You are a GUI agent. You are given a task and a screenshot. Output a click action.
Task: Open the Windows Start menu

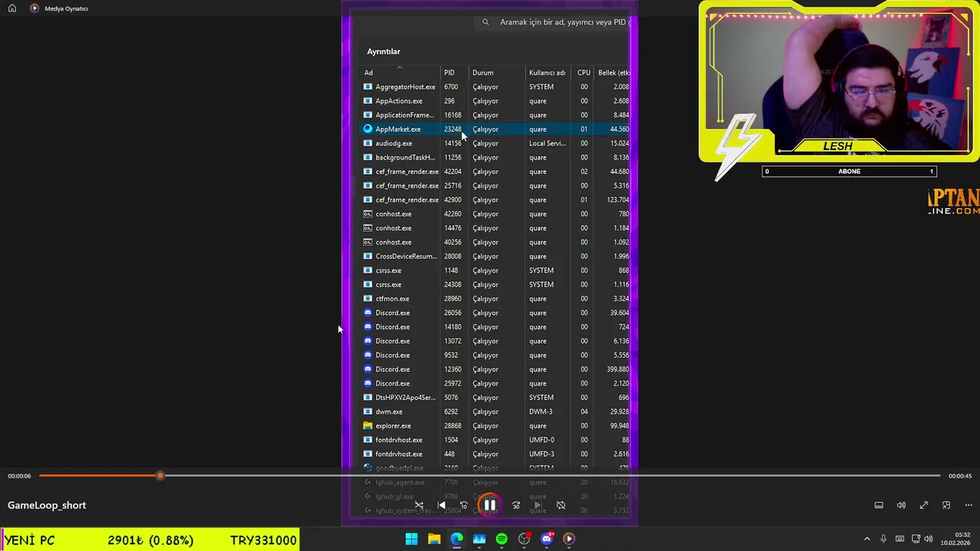tap(411, 539)
